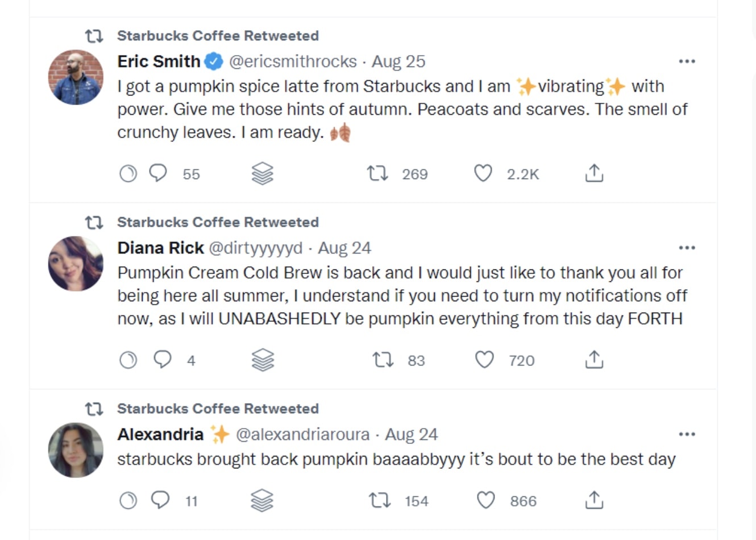Retweet Alexandria's tweet

point(379,500)
